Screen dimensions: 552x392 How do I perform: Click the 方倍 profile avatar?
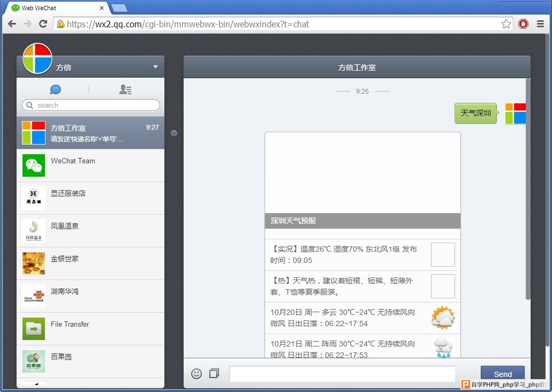tap(37, 58)
